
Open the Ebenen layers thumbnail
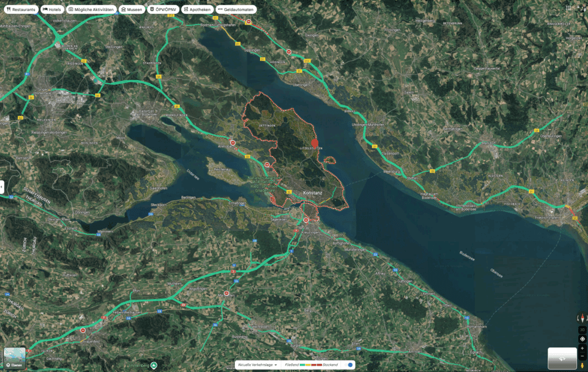(14, 358)
